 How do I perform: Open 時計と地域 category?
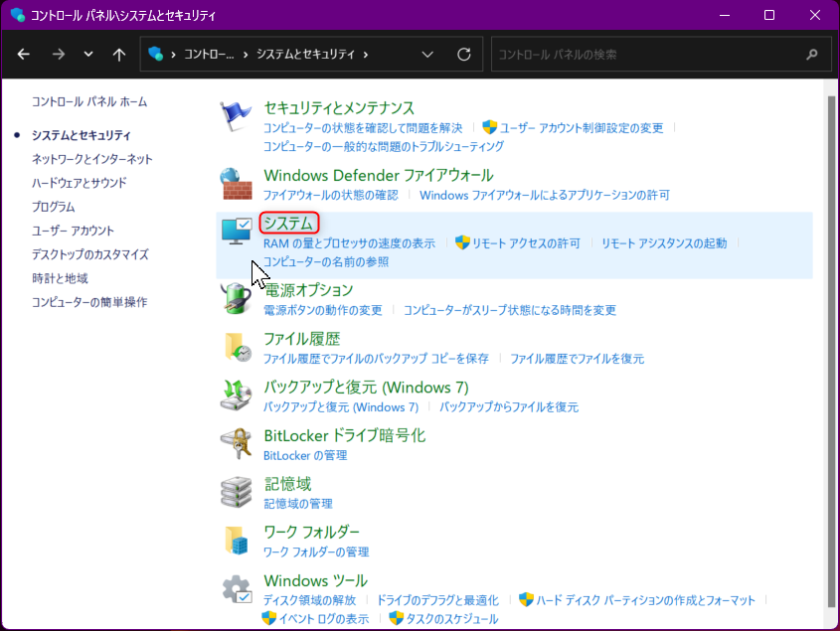60,278
